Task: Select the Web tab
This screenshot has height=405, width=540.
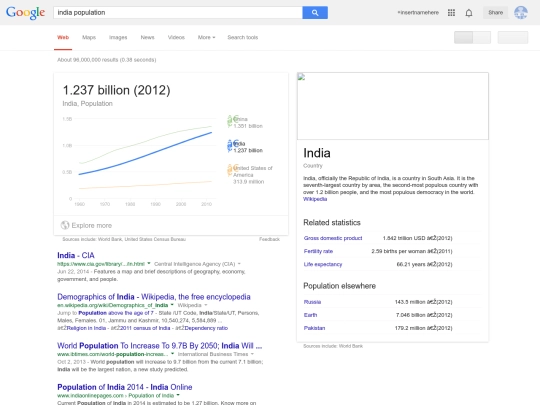Action: [63, 37]
